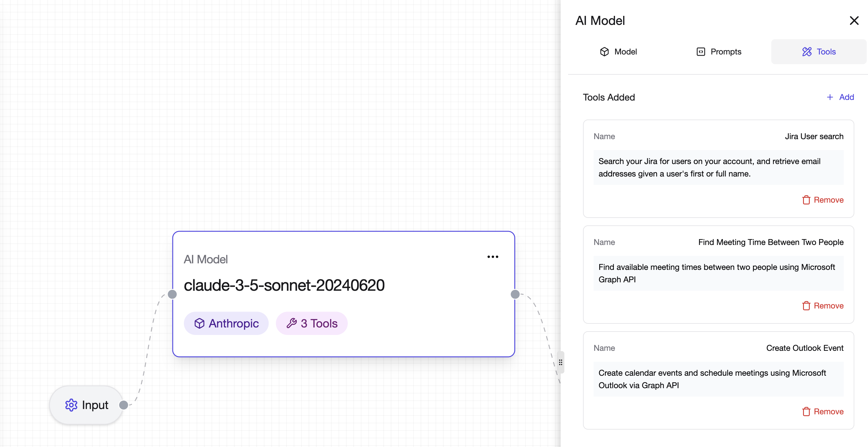Click the claude-3-5-sonnet-20240620 model name
The width and height of the screenshot is (868, 447).
(284, 285)
